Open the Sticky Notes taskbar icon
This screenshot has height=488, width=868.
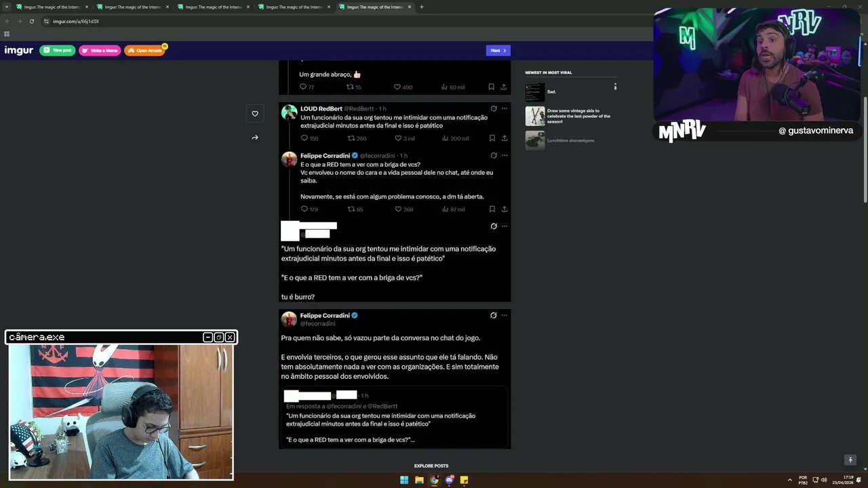464,480
